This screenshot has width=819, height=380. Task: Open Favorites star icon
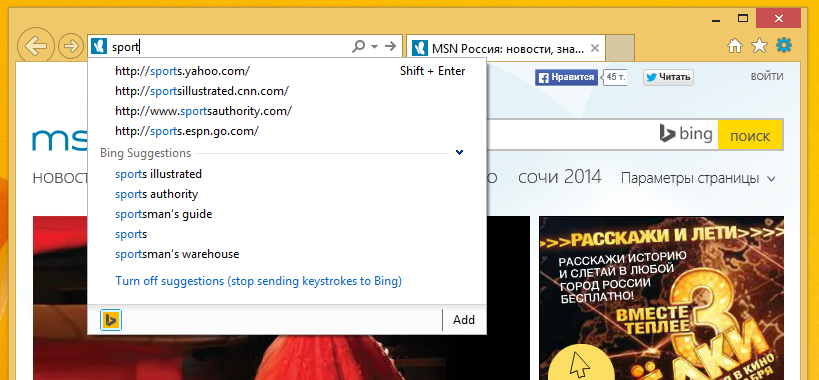click(x=759, y=46)
